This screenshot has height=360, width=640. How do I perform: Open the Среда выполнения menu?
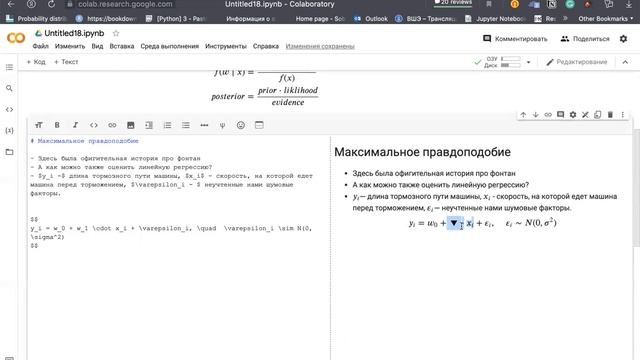coord(169,46)
